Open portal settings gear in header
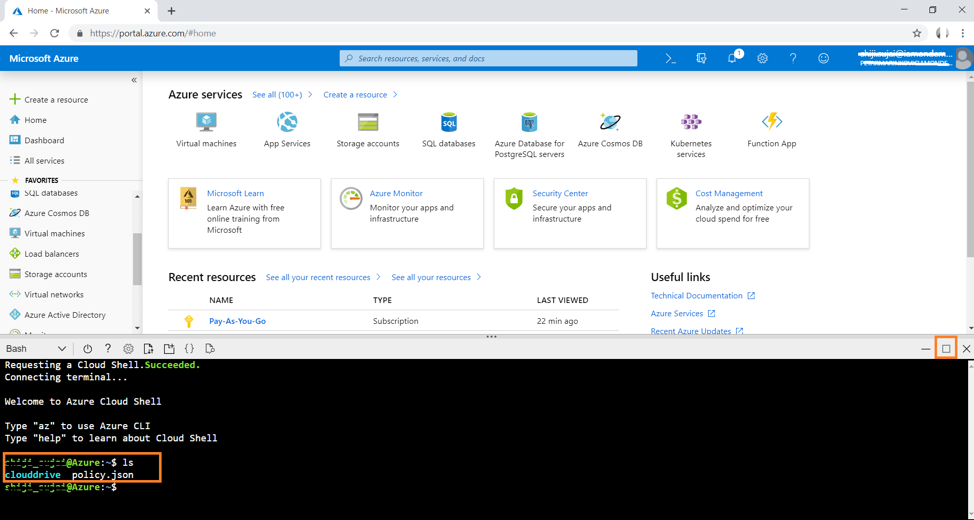 [762, 58]
